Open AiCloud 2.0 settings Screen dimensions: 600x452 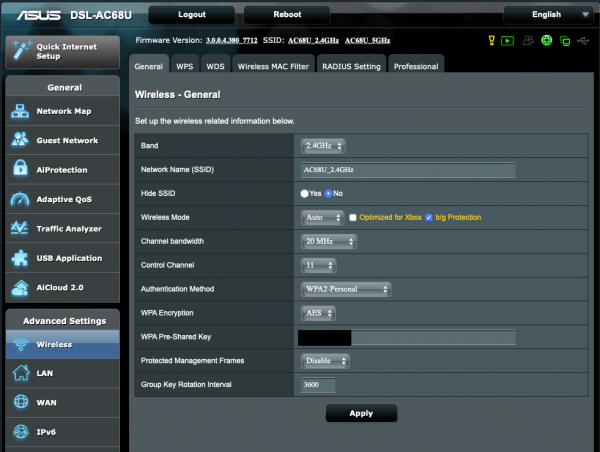point(61,288)
